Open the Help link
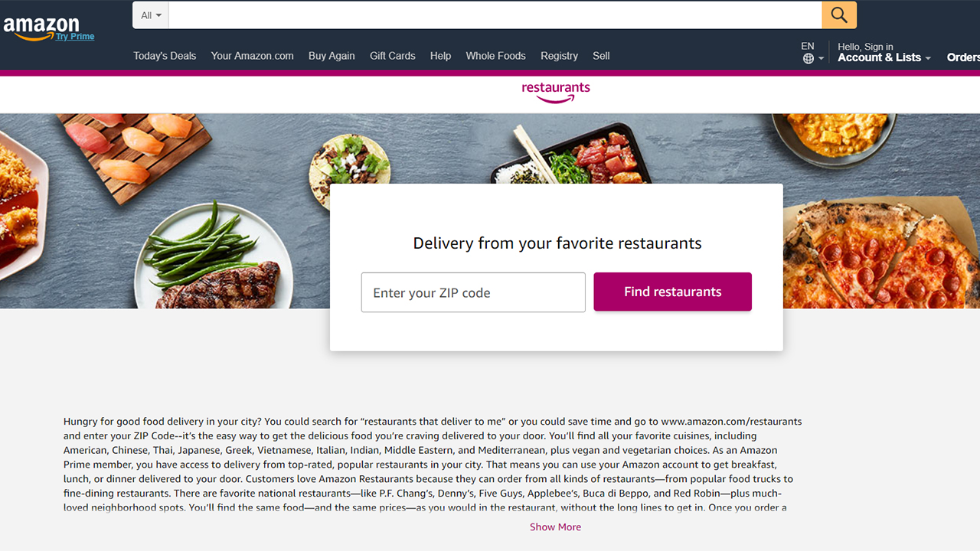Viewport: 980px width, 551px height. pos(440,56)
